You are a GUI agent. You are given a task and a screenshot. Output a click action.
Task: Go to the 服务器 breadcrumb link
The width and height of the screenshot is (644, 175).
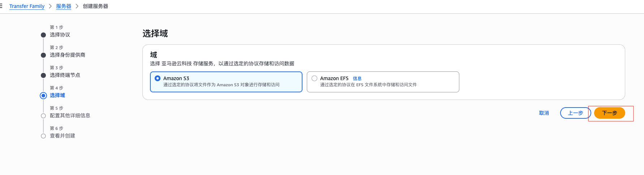(64, 6)
